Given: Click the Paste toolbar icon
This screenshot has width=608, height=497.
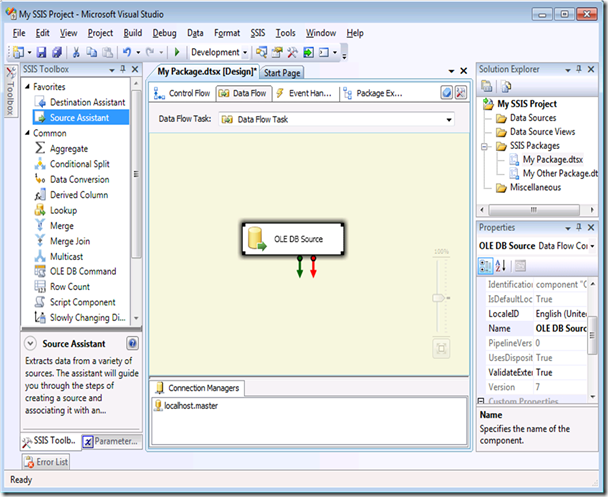Looking at the screenshot, I should [107, 52].
